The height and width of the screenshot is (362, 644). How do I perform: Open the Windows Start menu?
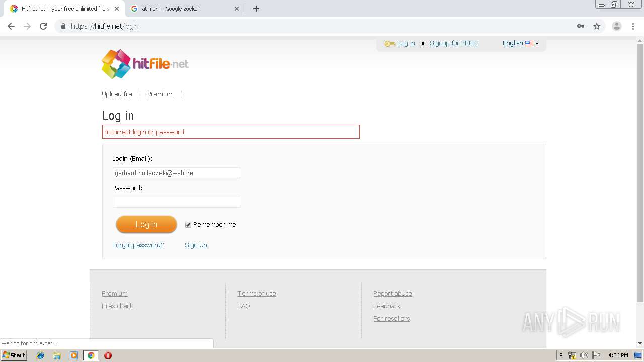point(14,355)
